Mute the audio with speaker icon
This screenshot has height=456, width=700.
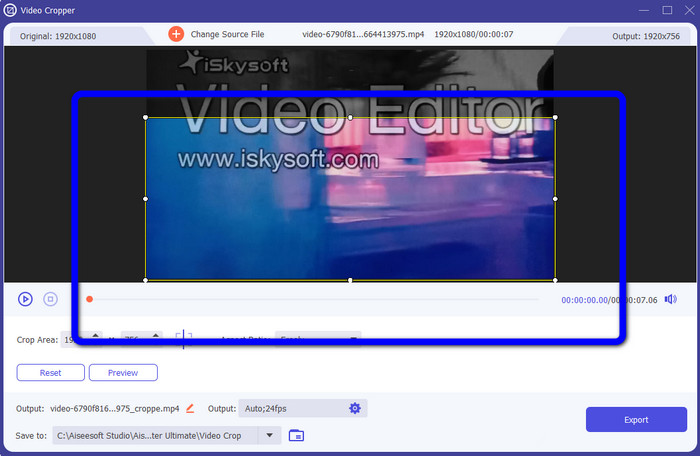[671, 299]
